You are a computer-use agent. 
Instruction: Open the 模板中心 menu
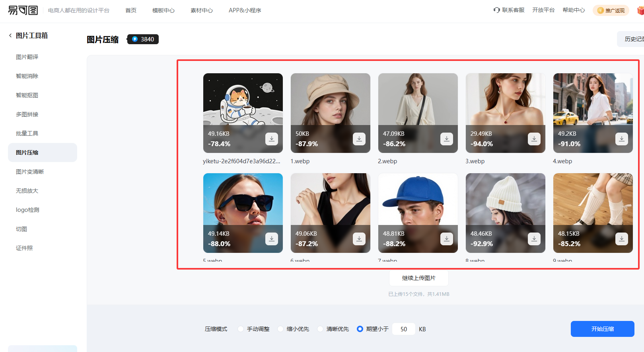tap(163, 10)
